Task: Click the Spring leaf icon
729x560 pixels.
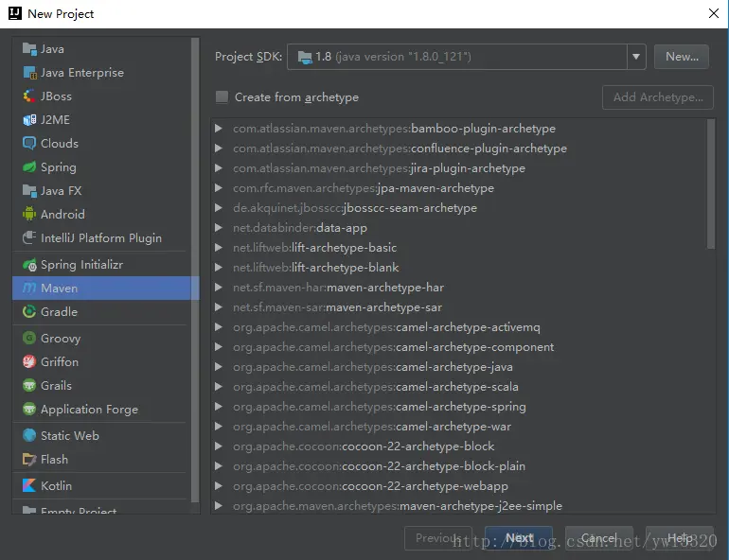Action: 29,166
